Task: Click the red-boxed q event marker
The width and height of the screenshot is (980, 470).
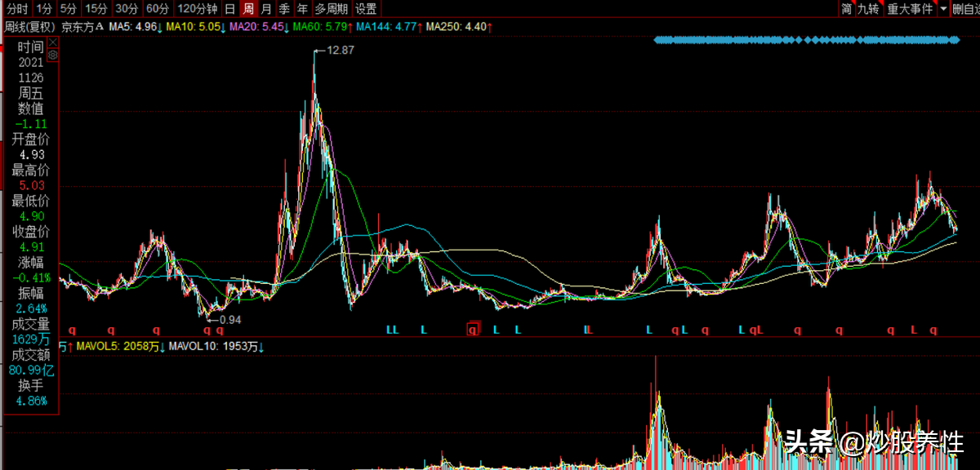Action: [472, 330]
